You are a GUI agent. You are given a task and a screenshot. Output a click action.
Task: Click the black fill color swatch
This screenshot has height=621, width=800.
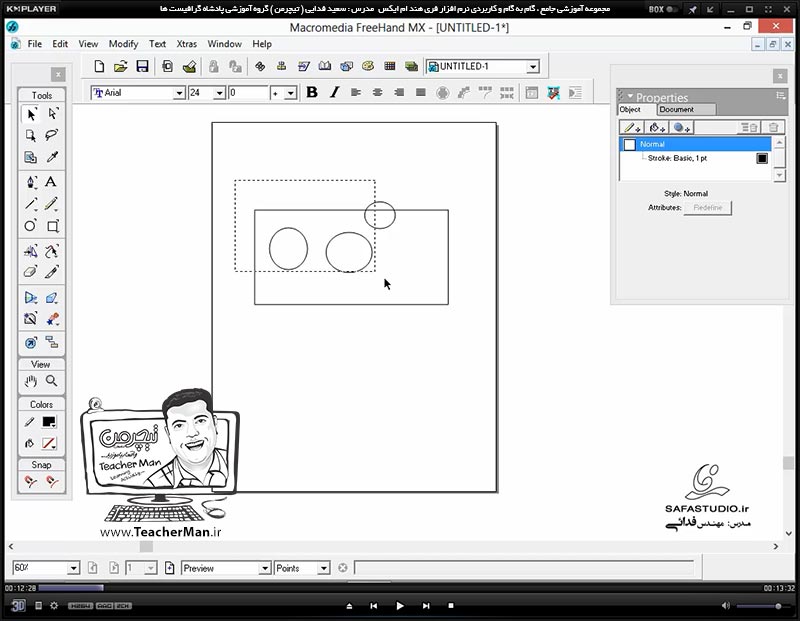tap(49, 422)
